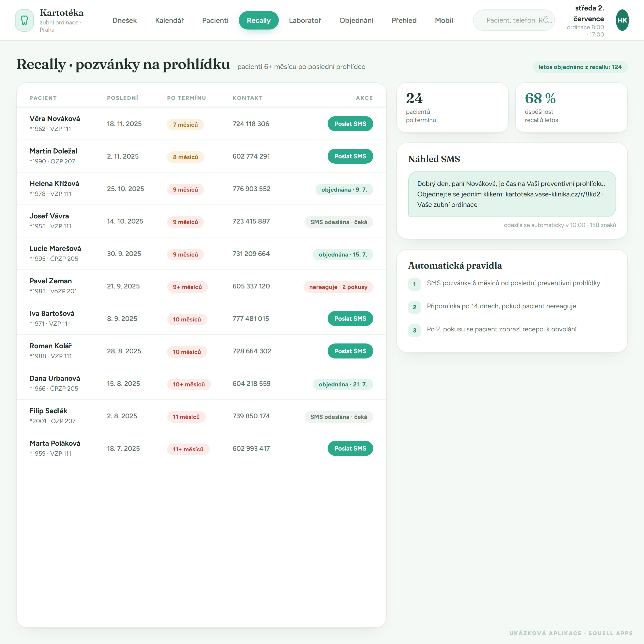Click phone number 739 850 174

pos(251,416)
